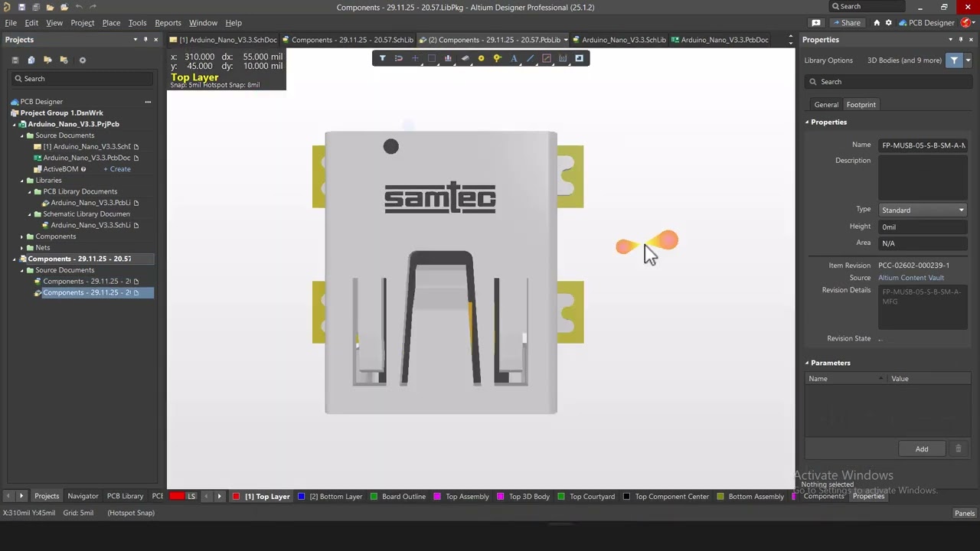
Task: Click the + Create link next to ActiveBOM
Action: 117,169
